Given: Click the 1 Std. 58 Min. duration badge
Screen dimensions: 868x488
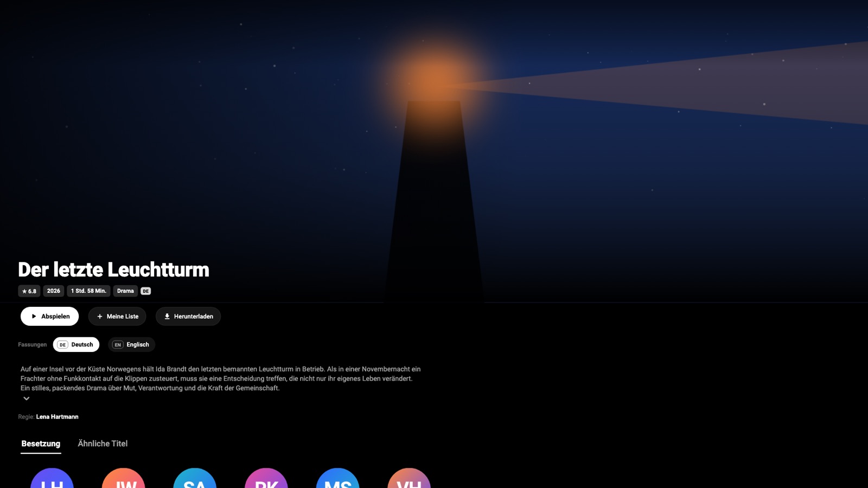Looking at the screenshot, I should pyautogui.click(x=88, y=291).
